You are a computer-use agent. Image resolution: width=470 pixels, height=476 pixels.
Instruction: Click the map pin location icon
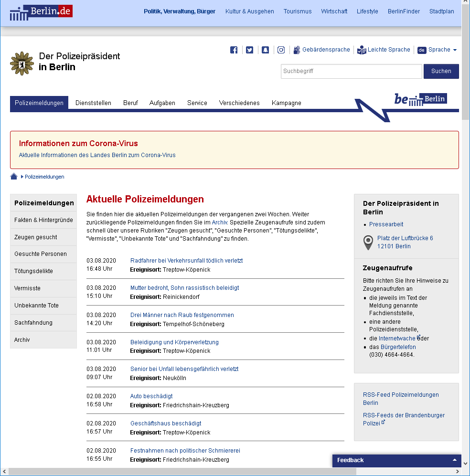coord(368,243)
